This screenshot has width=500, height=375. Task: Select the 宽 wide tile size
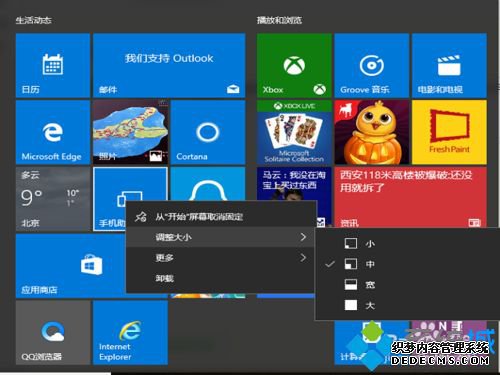tap(407, 285)
